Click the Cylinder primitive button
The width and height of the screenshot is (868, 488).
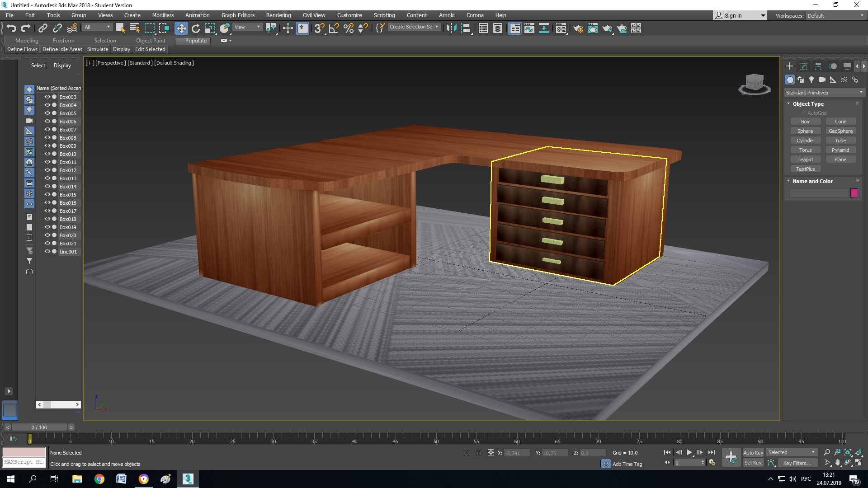[805, 141]
